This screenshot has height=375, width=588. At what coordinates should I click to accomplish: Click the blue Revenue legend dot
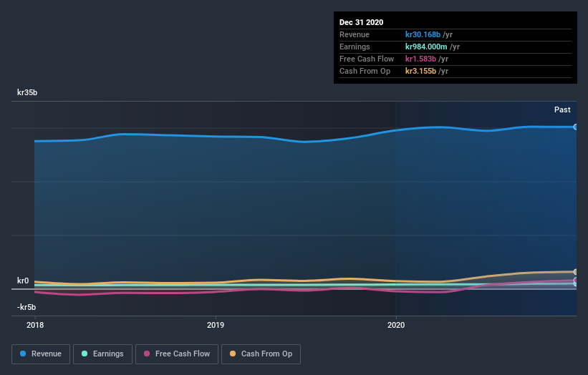pyautogui.click(x=23, y=354)
